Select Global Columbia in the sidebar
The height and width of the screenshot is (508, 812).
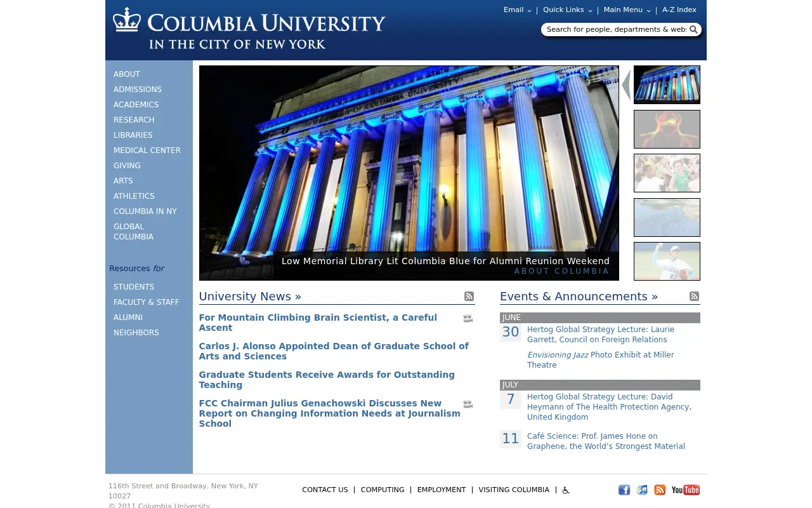pyautogui.click(x=133, y=232)
